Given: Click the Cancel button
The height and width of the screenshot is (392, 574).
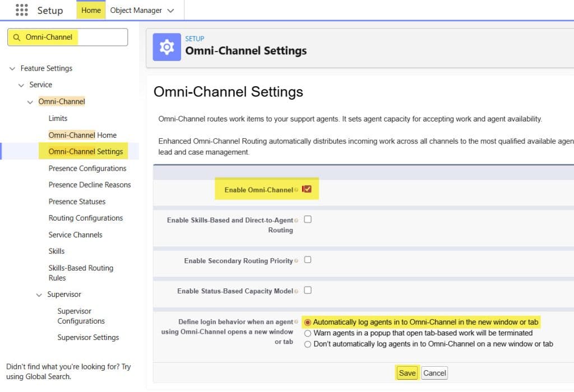Looking at the screenshot, I should click(x=434, y=373).
